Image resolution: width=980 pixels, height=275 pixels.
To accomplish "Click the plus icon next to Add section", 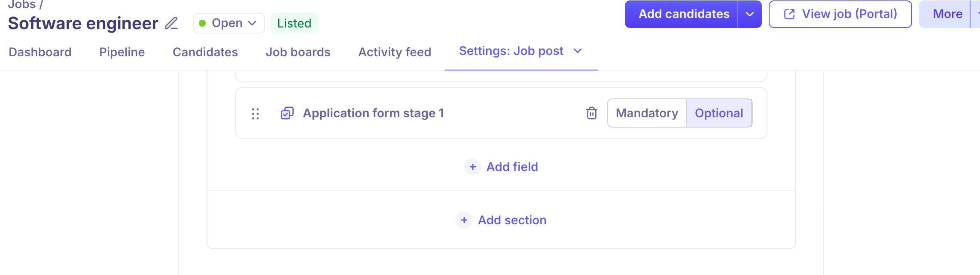I will (464, 220).
